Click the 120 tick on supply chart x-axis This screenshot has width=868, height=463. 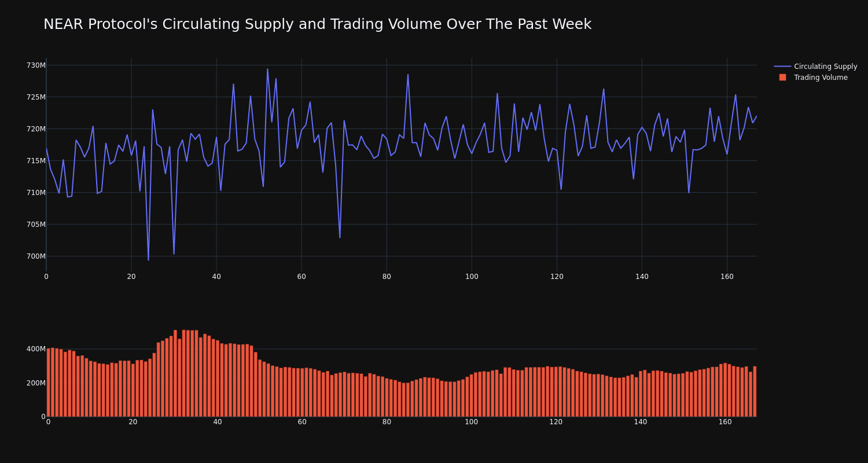(557, 277)
